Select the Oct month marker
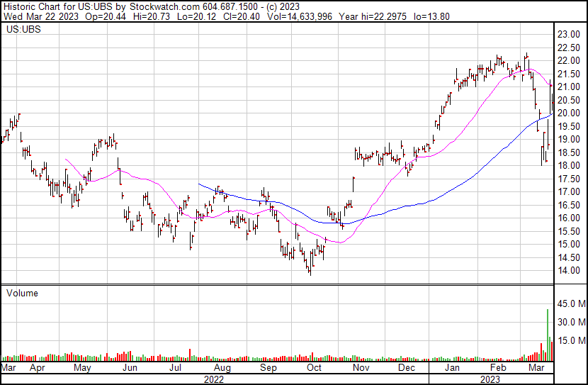This screenshot has height=385, width=588. pyautogui.click(x=314, y=369)
